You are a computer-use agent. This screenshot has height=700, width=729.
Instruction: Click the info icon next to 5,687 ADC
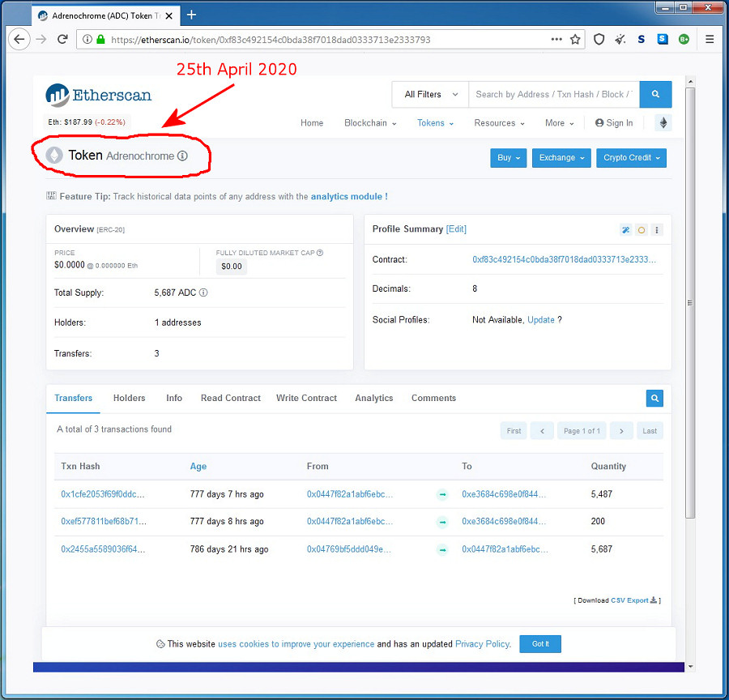click(203, 292)
